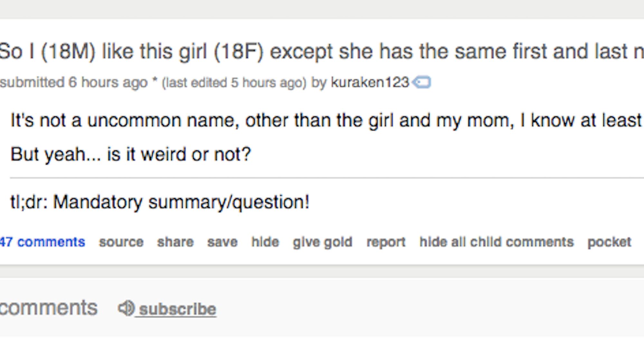View the post source
The width and height of the screenshot is (644, 338).
[121, 242]
